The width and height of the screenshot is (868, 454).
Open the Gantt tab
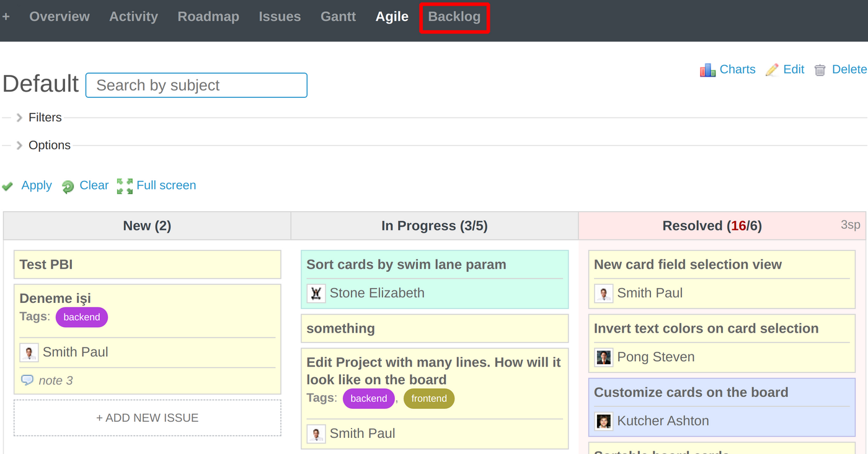tap(338, 17)
